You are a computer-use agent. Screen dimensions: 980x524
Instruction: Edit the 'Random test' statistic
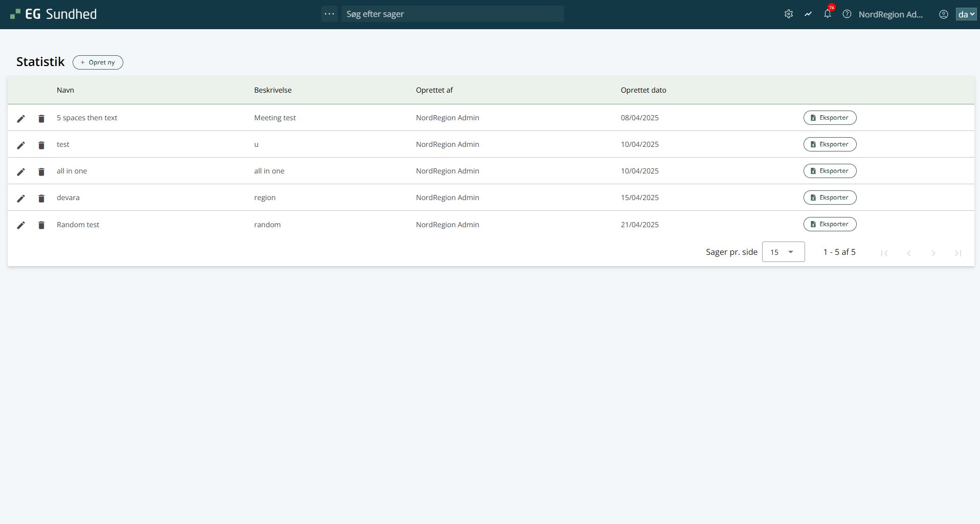coord(21,225)
